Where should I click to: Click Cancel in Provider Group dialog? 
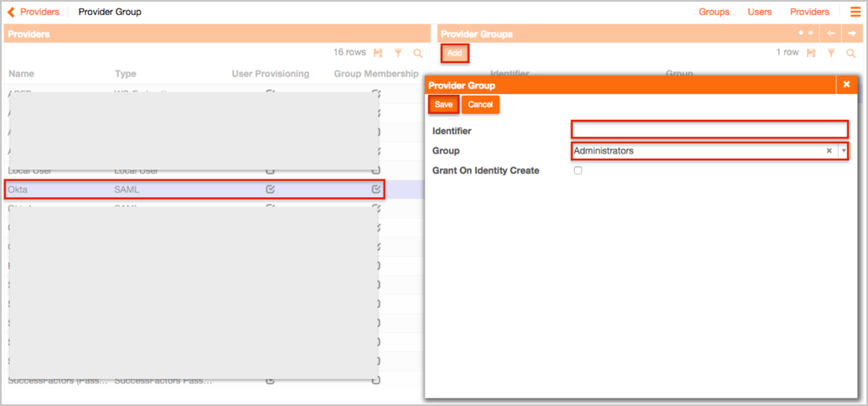480,105
